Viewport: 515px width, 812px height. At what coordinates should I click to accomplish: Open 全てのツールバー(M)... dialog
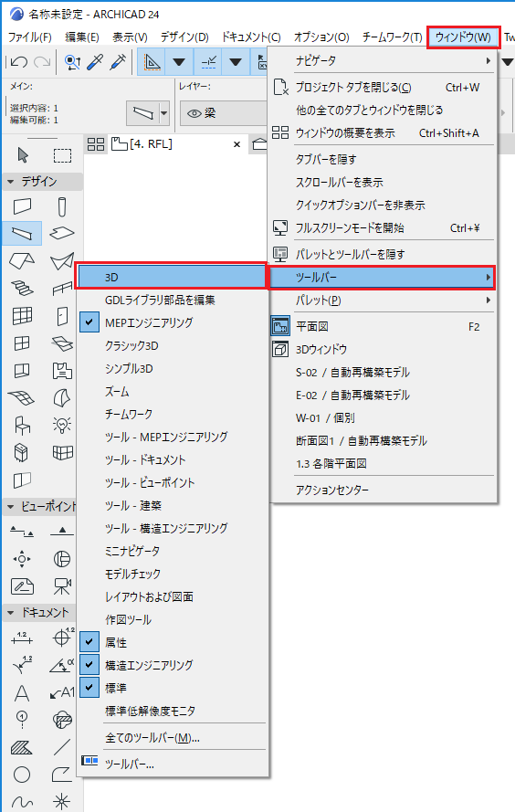click(173, 738)
